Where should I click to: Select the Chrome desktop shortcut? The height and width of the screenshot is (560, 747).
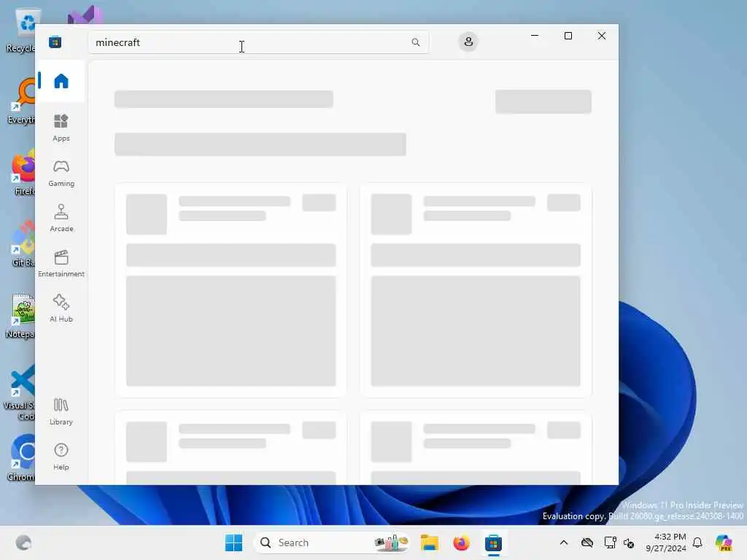[x=21, y=458]
